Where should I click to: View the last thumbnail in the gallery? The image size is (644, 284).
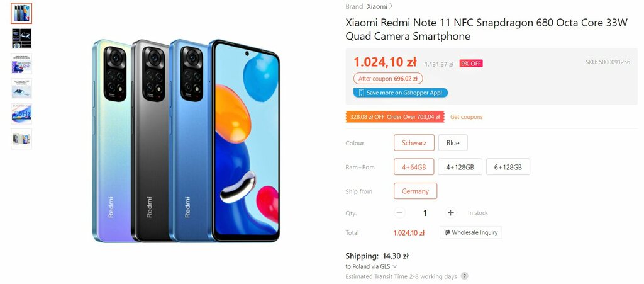coord(21,139)
